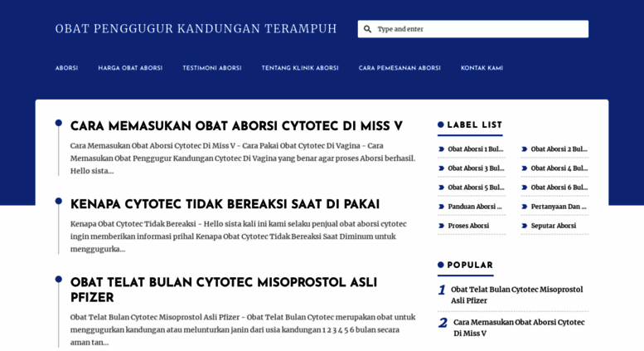644x351 pixels.
Task: Open post heading 'Obat Telat Bulan Cytotec Misoprostol Asli Pfizer'
Action: tap(224, 290)
